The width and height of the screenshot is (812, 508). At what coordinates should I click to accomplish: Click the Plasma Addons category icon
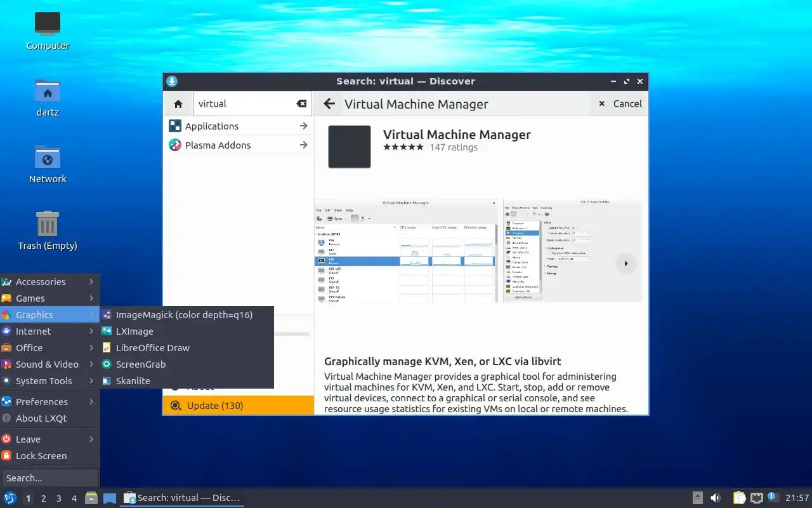[175, 145]
